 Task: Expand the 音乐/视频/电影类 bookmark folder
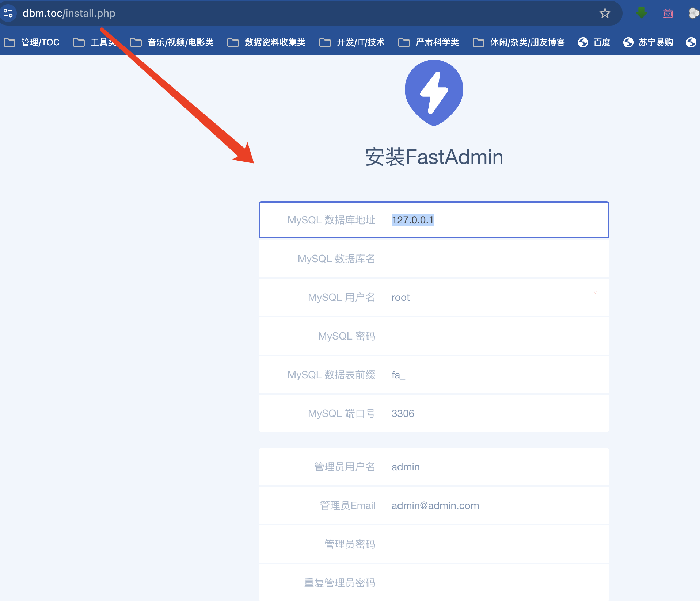(x=172, y=42)
